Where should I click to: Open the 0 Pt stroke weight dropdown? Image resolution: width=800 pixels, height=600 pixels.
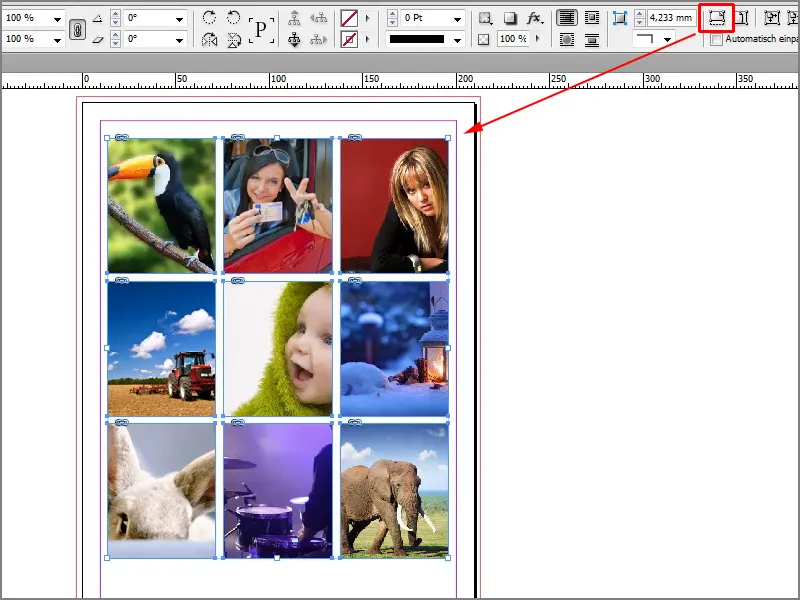(457, 19)
